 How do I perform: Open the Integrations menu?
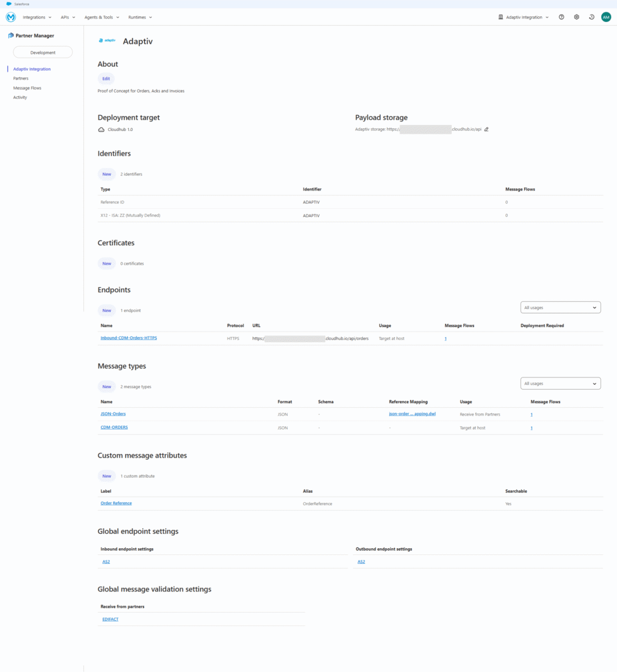[x=35, y=17]
